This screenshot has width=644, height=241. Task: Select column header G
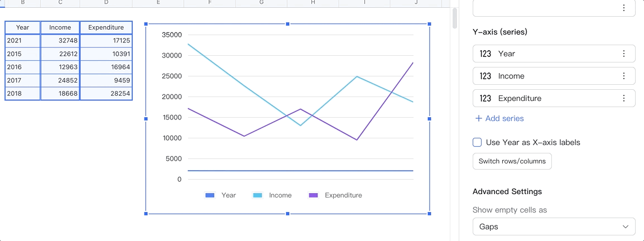[x=261, y=3]
